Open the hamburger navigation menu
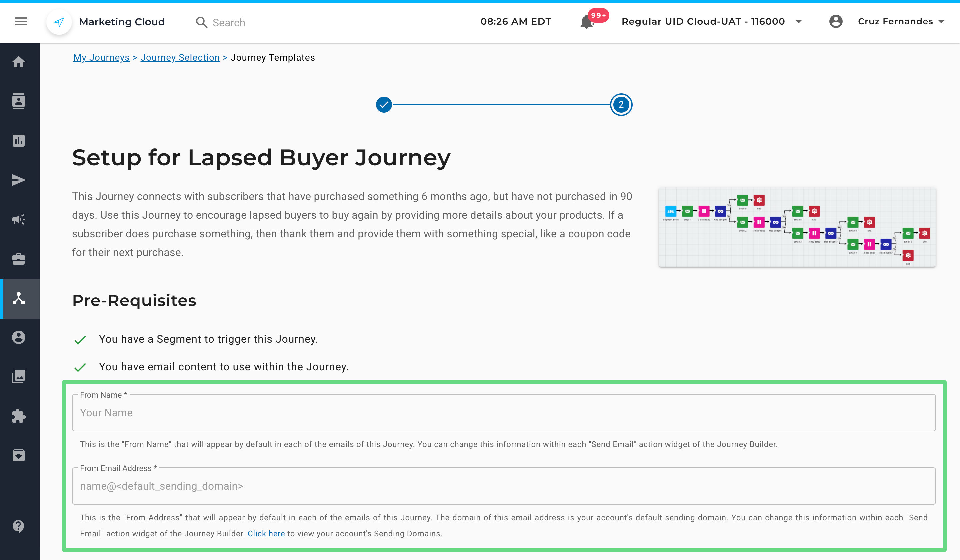 21,22
